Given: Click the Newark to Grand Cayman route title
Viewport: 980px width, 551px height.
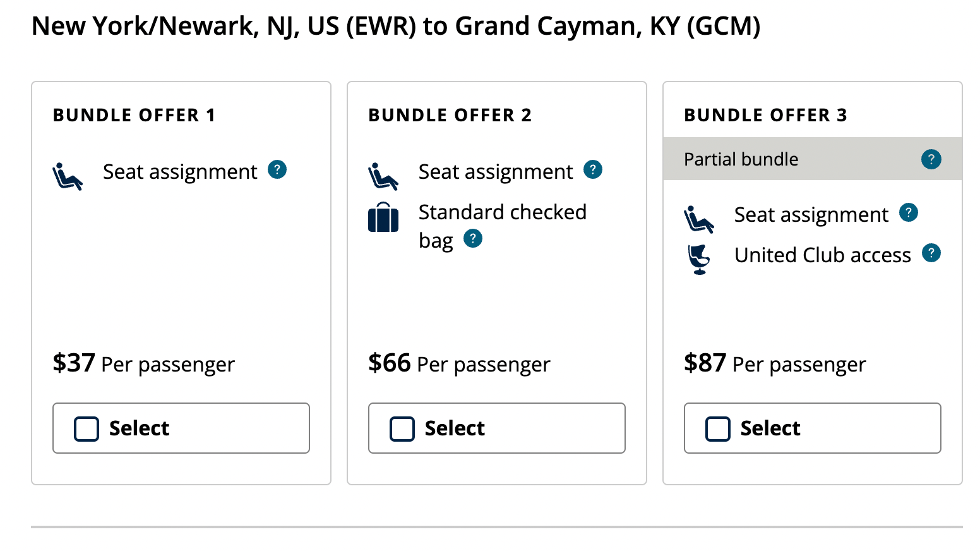Looking at the screenshot, I should pyautogui.click(x=396, y=26).
